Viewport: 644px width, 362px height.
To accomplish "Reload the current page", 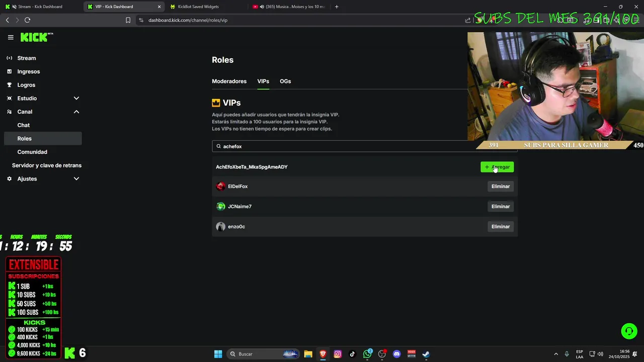I will (27, 20).
